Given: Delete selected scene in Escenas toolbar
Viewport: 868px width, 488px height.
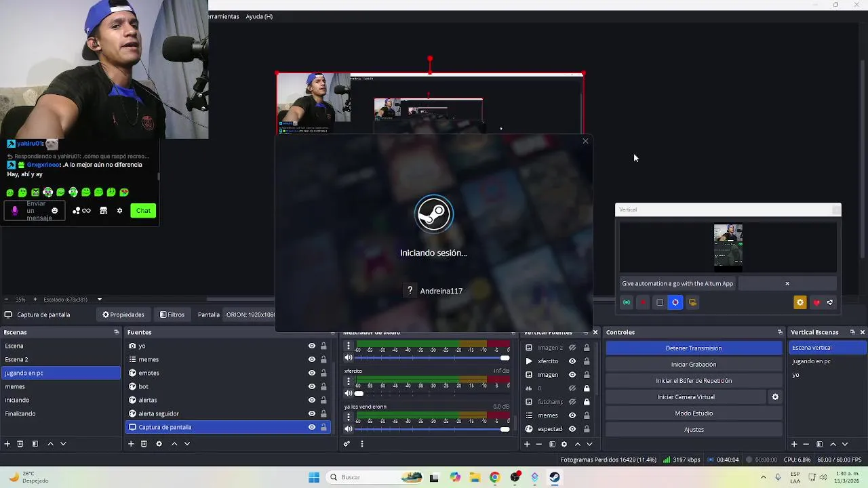Looking at the screenshot, I should [x=20, y=444].
